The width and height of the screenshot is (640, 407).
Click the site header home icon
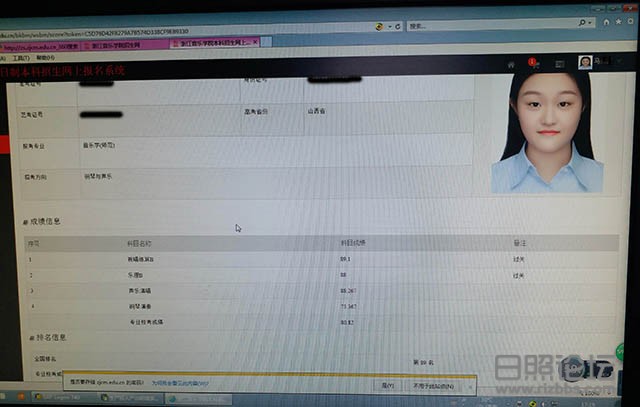tap(511, 64)
